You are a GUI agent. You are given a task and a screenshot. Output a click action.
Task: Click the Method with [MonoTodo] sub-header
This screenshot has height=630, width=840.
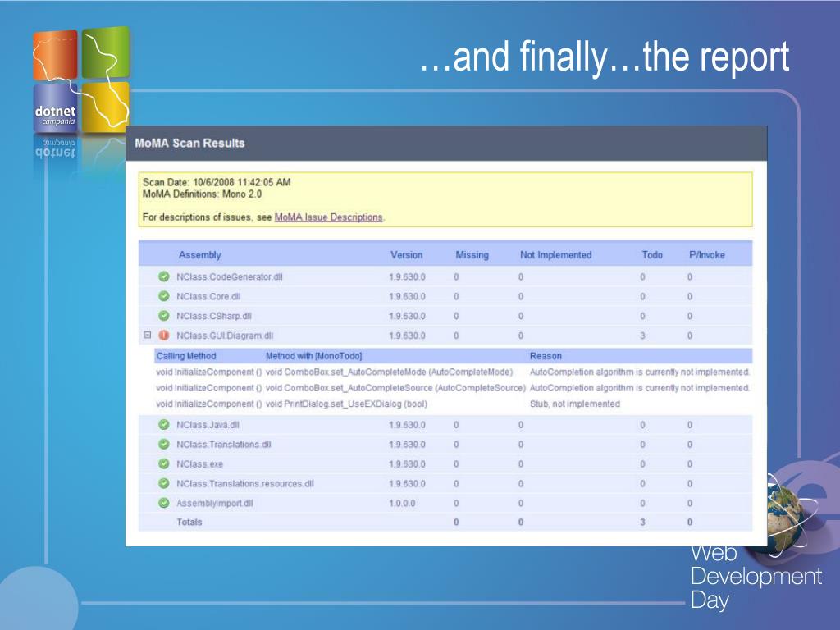click(x=313, y=356)
